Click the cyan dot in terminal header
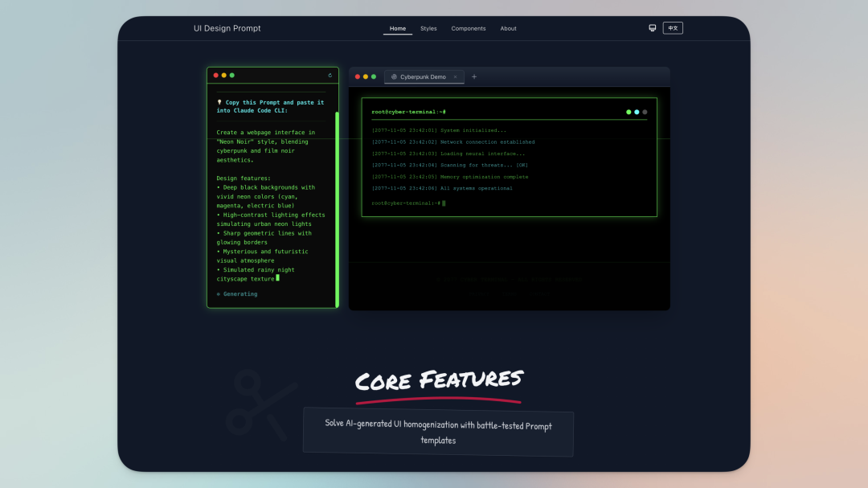Viewport: 868px width, 488px height. (637, 112)
